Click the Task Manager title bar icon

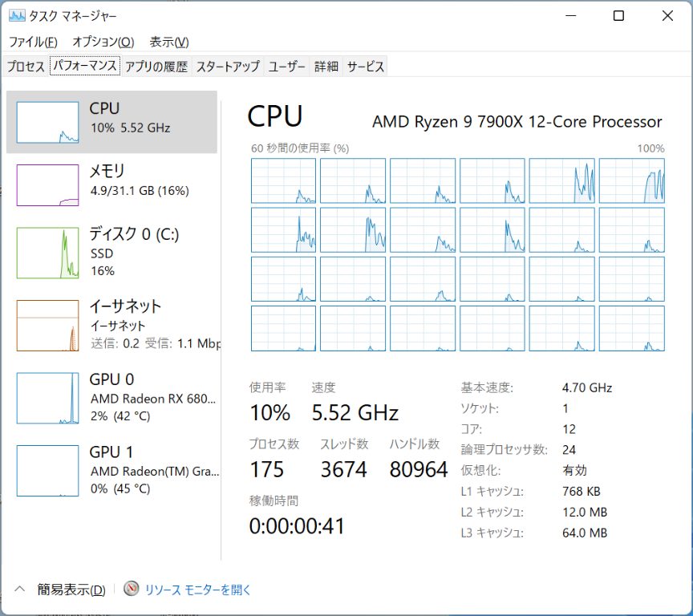point(17,16)
